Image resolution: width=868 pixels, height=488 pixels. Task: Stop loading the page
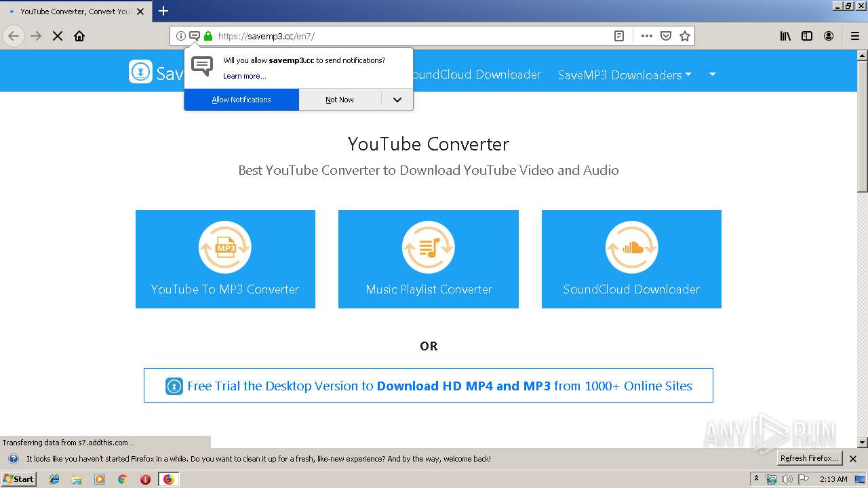pyautogui.click(x=58, y=36)
